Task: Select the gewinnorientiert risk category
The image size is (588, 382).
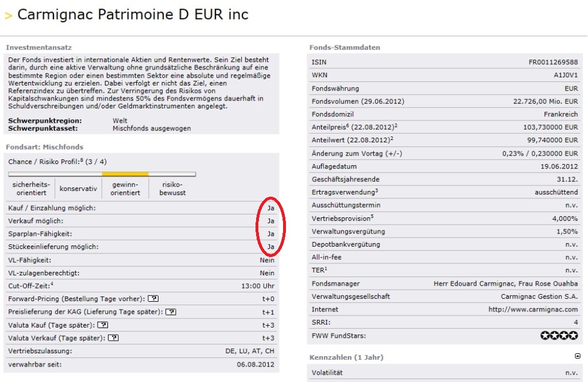Action: pyautogui.click(x=125, y=189)
